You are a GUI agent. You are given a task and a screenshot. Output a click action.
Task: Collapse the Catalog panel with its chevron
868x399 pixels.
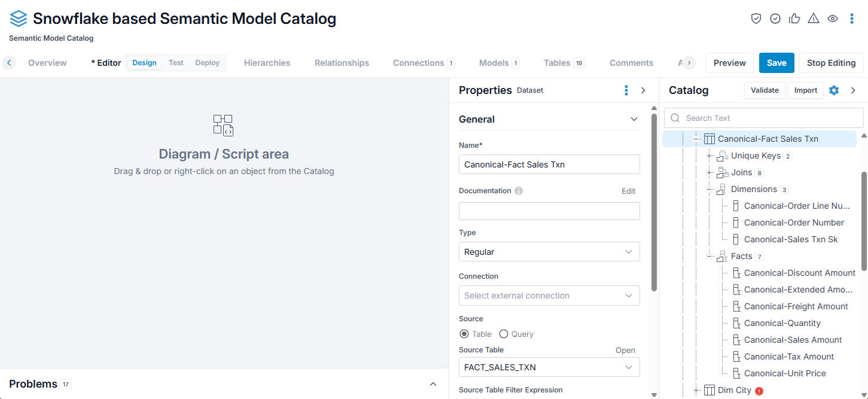coord(854,90)
